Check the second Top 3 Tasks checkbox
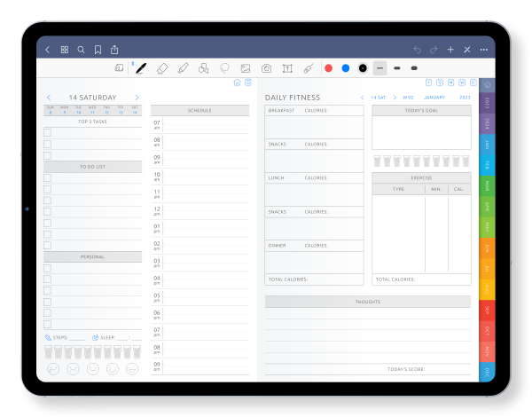Viewport: 532px width, 417px height. click(48, 145)
